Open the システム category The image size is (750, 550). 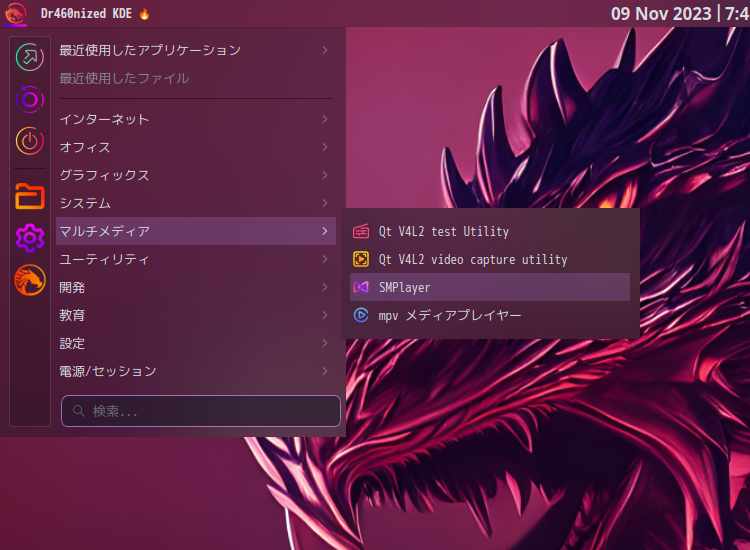[x=196, y=203]
